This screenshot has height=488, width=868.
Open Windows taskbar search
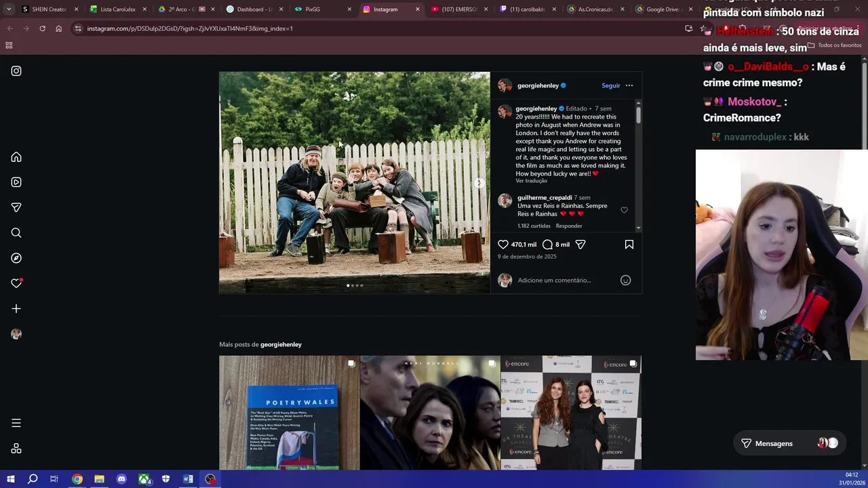(33, 479)
